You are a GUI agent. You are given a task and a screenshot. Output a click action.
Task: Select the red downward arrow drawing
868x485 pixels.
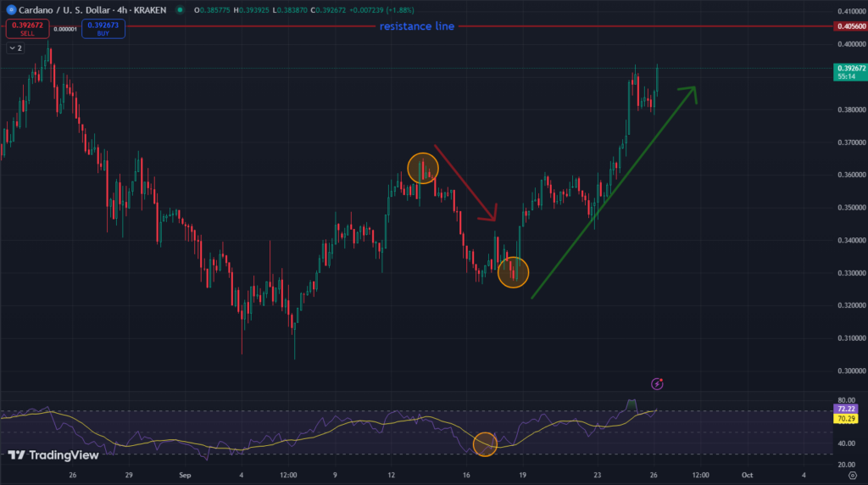(x=466, y=183)
